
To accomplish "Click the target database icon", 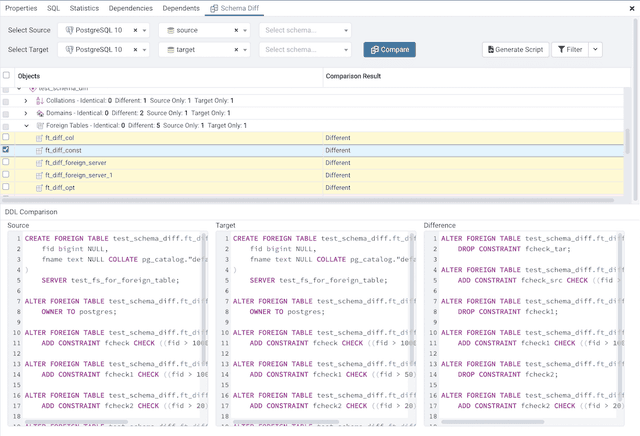I will 171,49.
